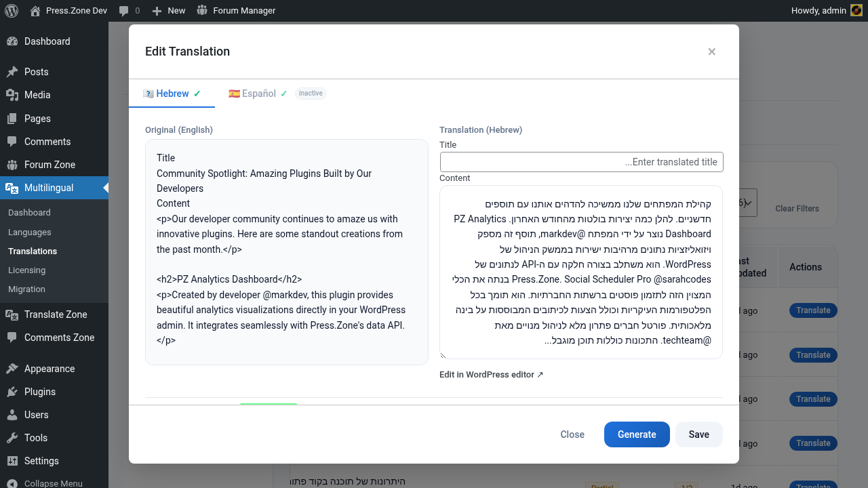Follow the Edit in WordPress editor link
The image size is (868, 488).
[x=492, y=375]
